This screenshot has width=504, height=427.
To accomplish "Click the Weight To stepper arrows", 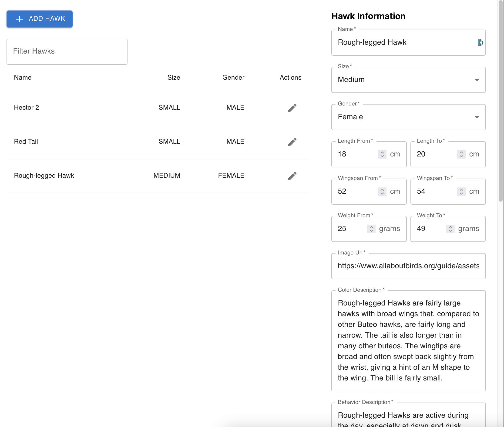I will 450,229.
